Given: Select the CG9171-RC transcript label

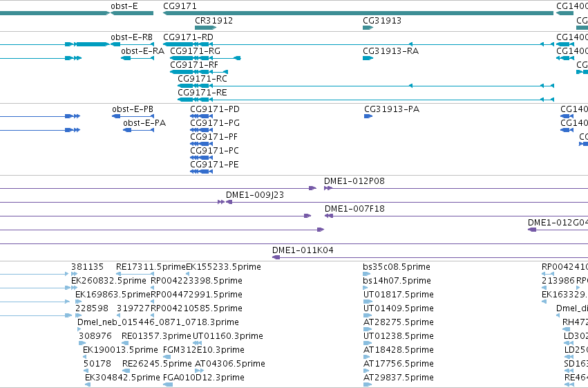Looking at the screenshot, I should (x=202, y=79).
